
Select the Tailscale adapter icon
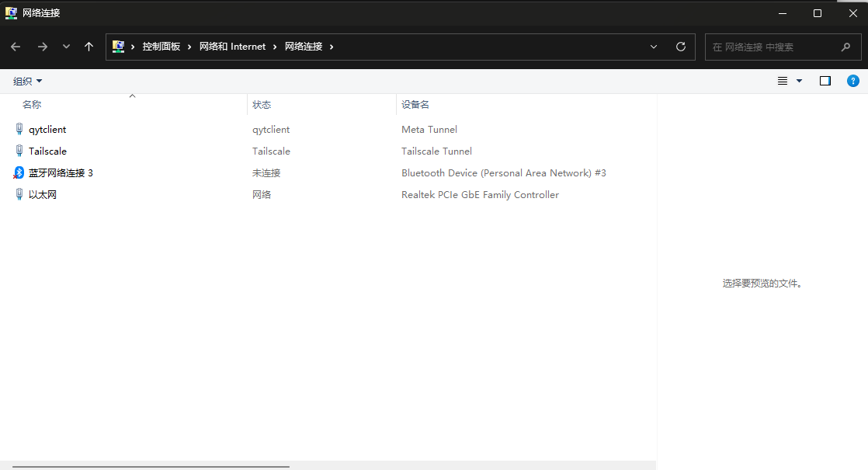[x=19, y=151]
